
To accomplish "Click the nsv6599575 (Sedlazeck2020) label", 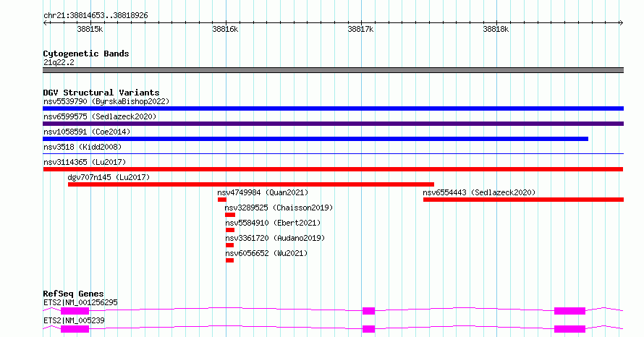I will (100, 116).
